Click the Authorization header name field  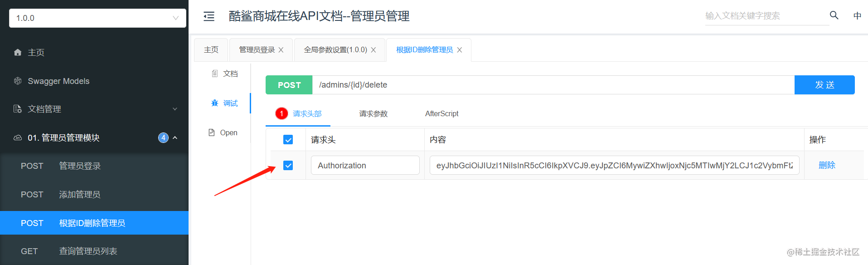(365, 166)
